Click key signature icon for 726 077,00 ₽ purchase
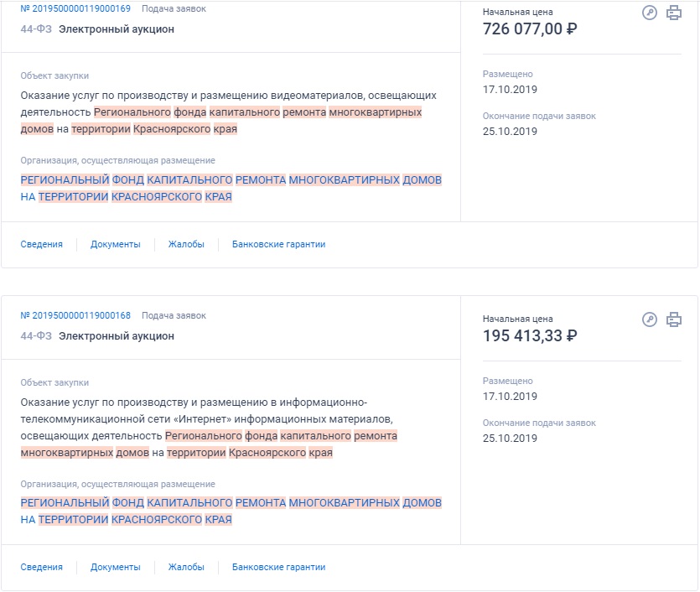This screenshot has width=700, height=592. pos(650,13)
